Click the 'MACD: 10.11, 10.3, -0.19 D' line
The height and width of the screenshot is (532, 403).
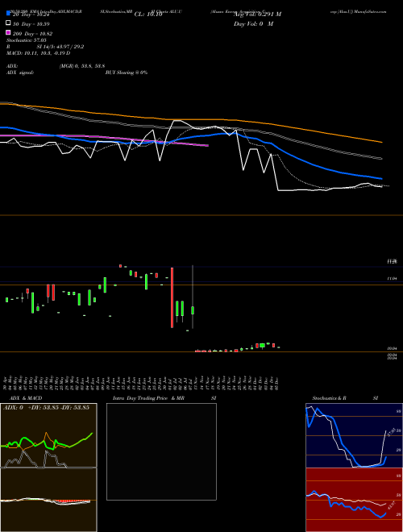pyautogui.click(x=39, y=53)
